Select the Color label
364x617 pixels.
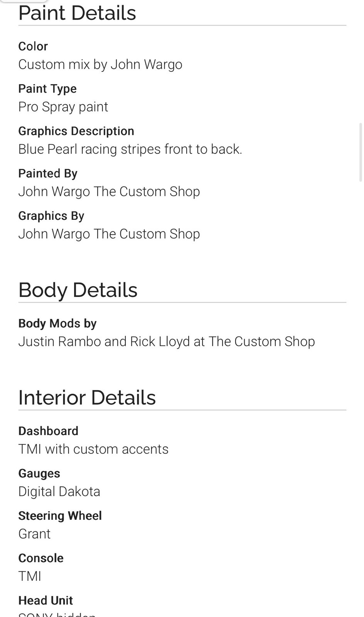click(33, 46)
